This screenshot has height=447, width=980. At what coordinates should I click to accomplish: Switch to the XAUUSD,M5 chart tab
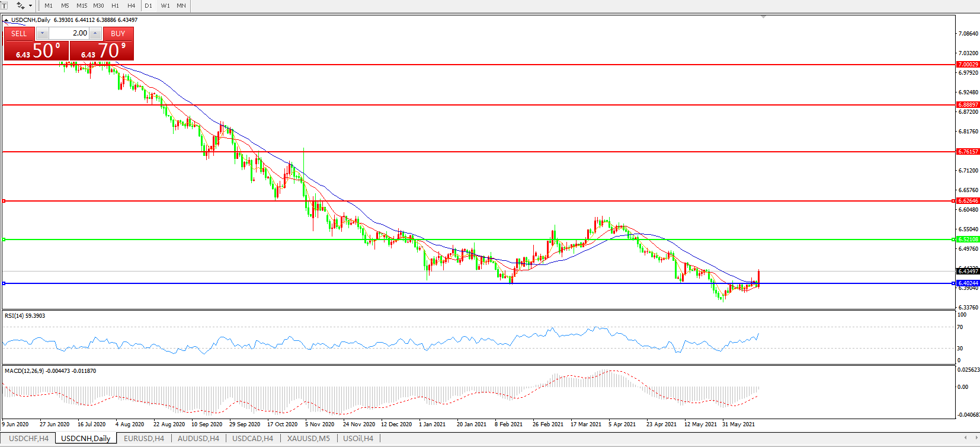click(308, 439)
